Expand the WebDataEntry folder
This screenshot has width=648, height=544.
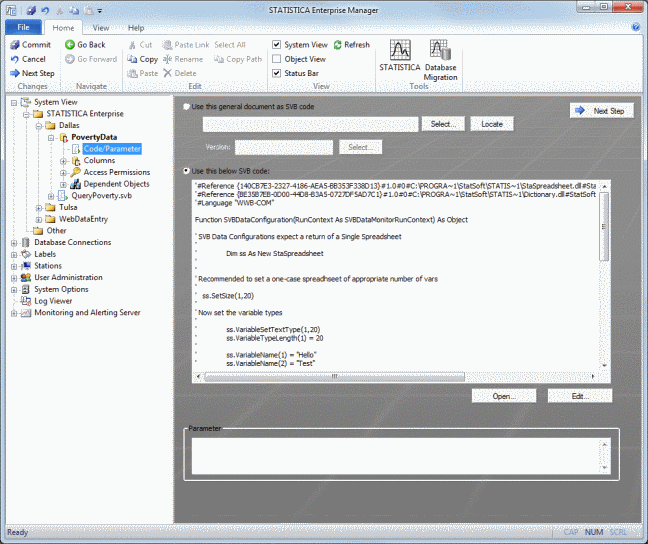pos(39,220)
